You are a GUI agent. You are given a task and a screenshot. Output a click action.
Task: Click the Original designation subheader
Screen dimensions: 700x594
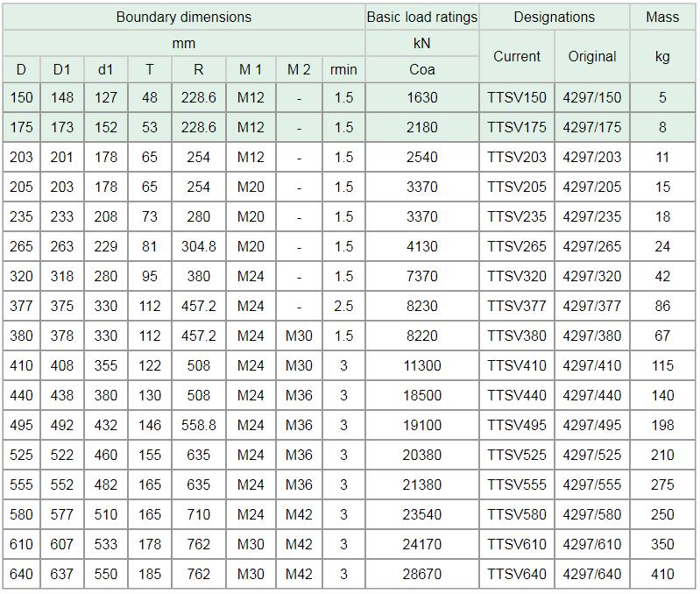click(592, 56)
